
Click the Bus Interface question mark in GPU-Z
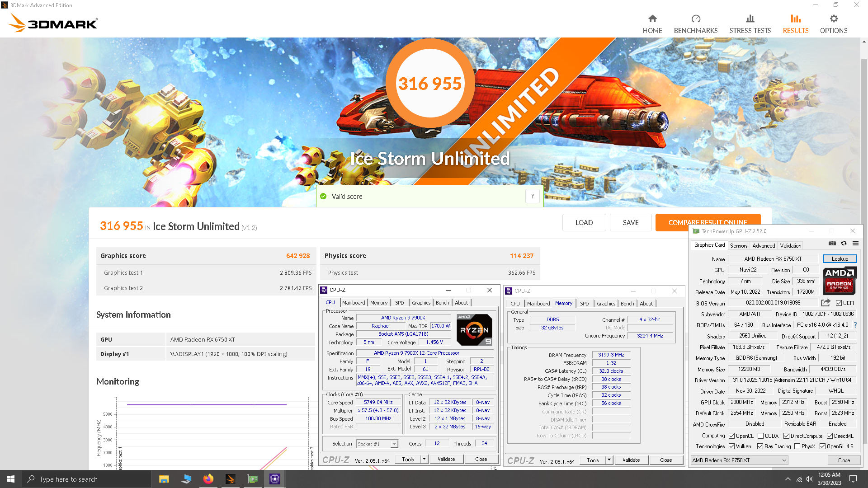pos(855,325)
